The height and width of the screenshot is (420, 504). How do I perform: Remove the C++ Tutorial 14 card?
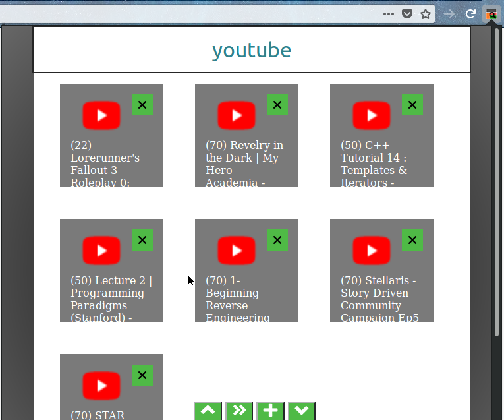pos(412,105)
